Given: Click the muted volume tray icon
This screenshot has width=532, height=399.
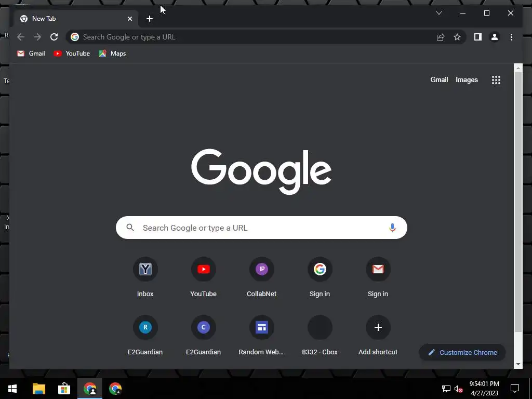Looking at the screenshot, I should click(458, 389).
